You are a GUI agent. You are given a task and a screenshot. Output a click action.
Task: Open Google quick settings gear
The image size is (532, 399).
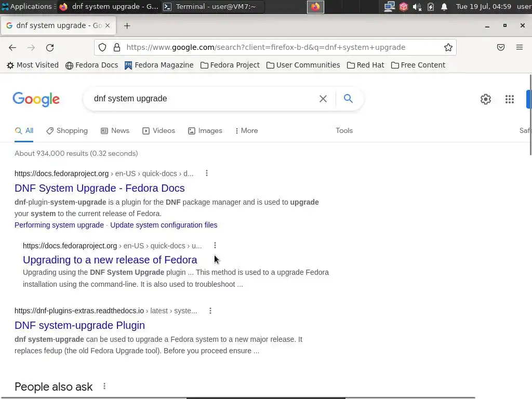click(x=486, y=99)
